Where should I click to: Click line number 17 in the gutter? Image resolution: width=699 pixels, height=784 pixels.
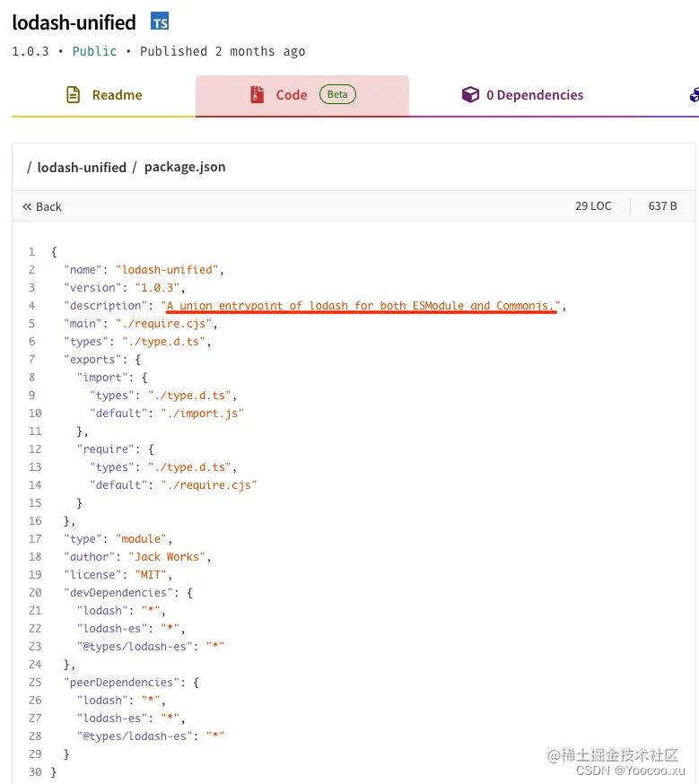(35, 539)
